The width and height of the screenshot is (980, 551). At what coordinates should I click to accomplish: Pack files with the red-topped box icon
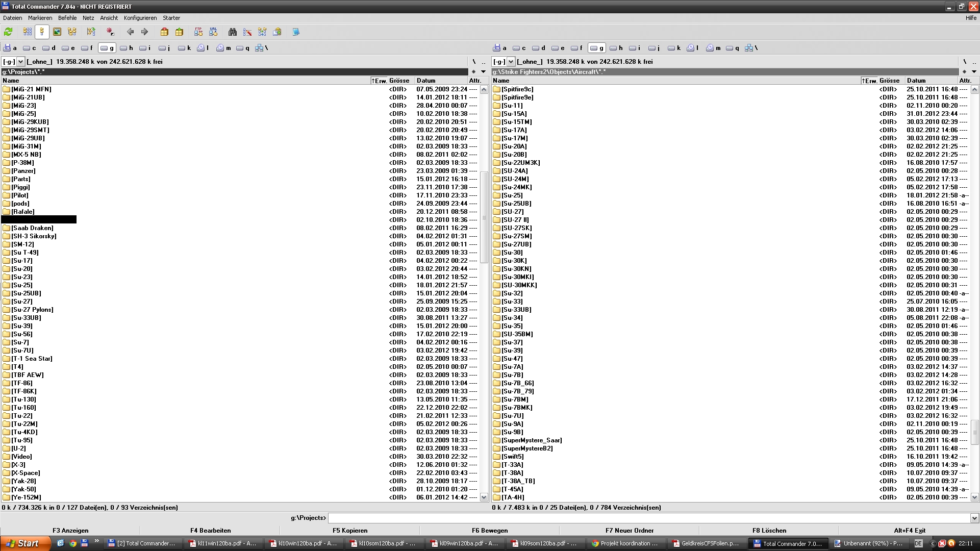pos(164,32)
